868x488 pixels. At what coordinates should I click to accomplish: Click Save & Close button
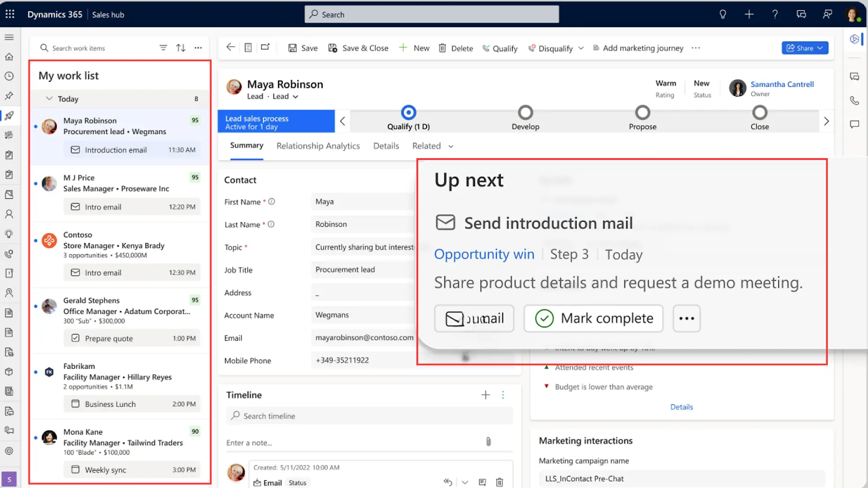click(358, 48)
